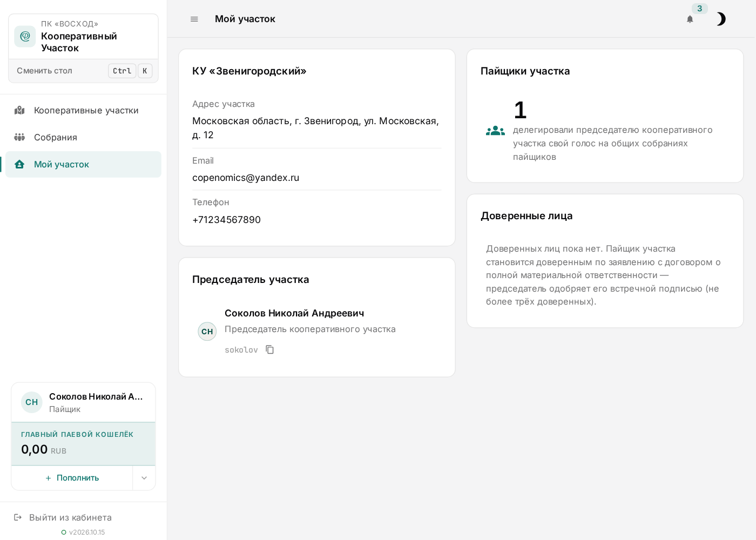
Task: Click the 0,00 RUB wallet balance
Action: click(44, 450)
